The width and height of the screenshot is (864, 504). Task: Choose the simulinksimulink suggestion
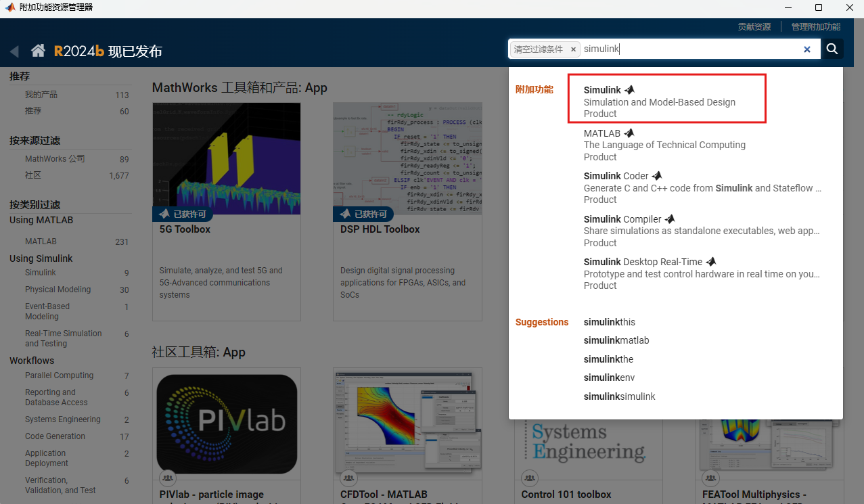tap(620, 396)
